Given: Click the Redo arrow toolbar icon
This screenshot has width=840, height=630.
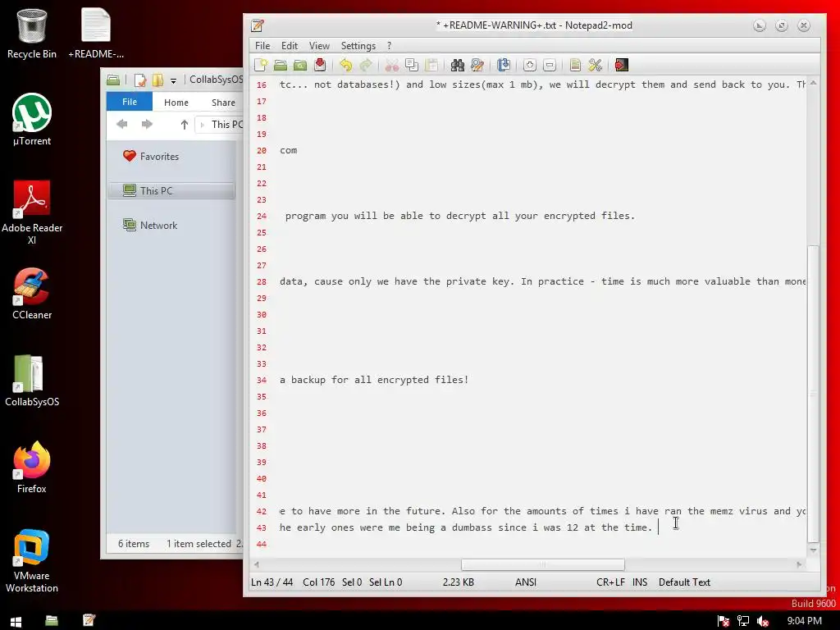Looking at the screenshot, I should point(366,66).
